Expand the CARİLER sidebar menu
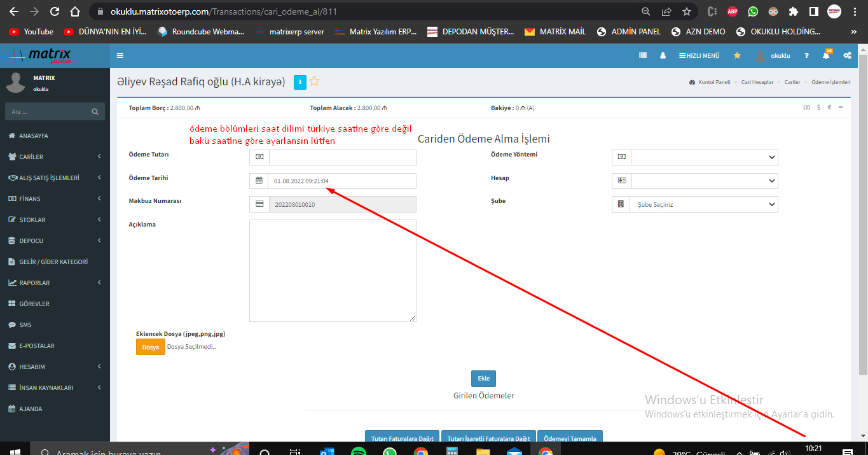Image resolution: width=868 pixels, height=455 pixels. pos(55,157)
